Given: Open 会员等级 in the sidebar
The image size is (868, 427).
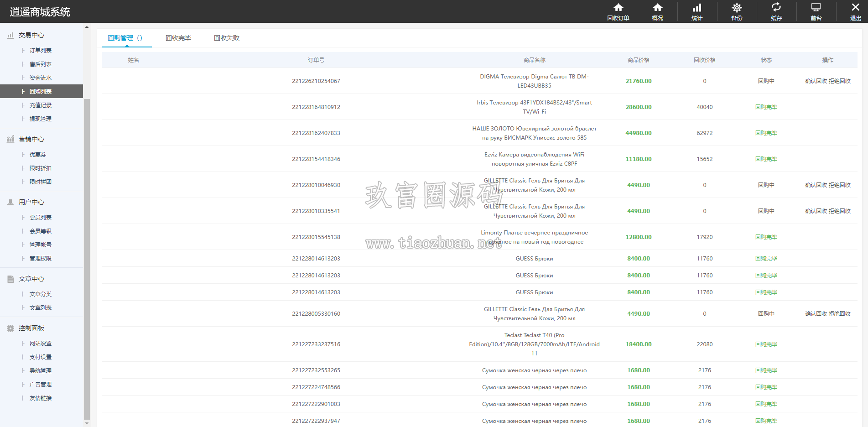Looking at the screenshot, I should point(41,231).
